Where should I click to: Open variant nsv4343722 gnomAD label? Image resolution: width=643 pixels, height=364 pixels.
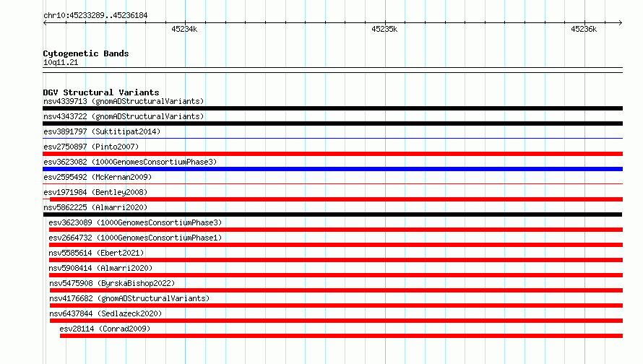pyautogui.click(x=124, y=116)
